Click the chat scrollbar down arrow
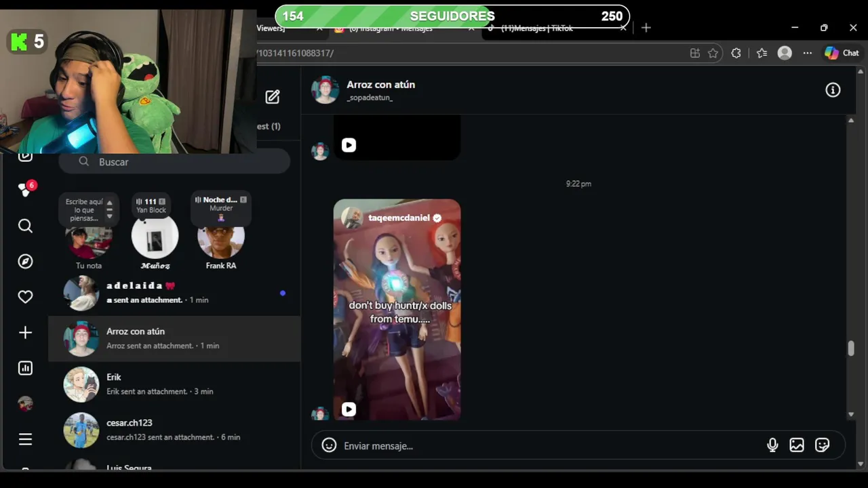Image resolution: width=868 pixels, height=488 pixels. (851, 414)
